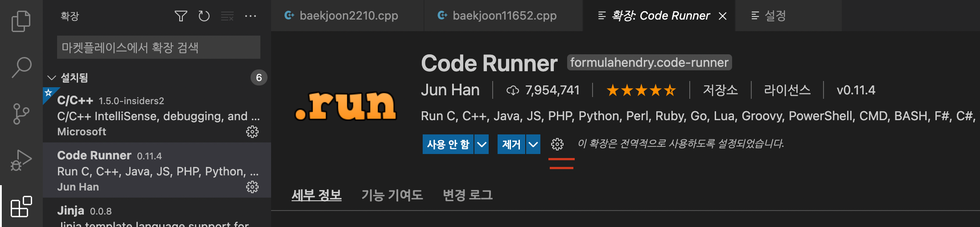Image resolution: width=980 pixels, height=227 pixels.
Task: Select Code Runner in the installed list
Action: click(157, 170)
